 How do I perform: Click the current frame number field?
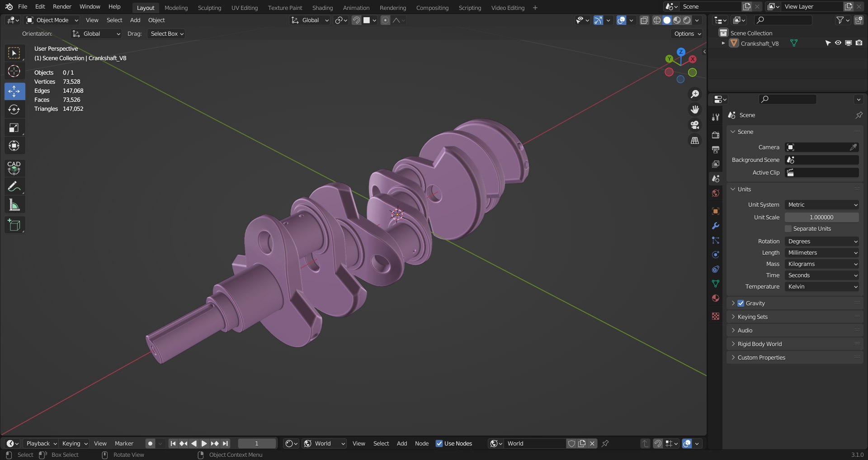click(x=257, y=444)
